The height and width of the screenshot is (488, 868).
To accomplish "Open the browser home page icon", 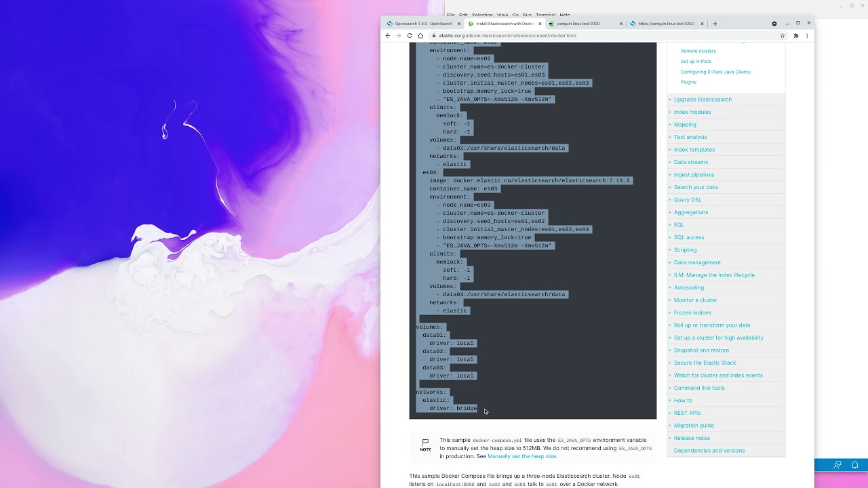I will [420, 35].
